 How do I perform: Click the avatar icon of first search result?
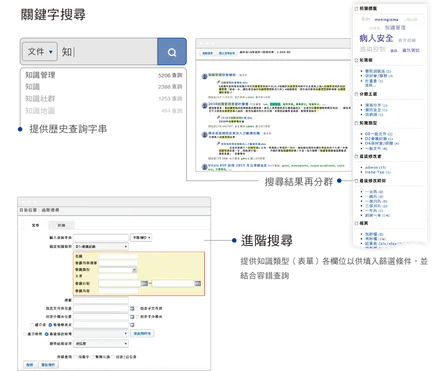[204, 76]
